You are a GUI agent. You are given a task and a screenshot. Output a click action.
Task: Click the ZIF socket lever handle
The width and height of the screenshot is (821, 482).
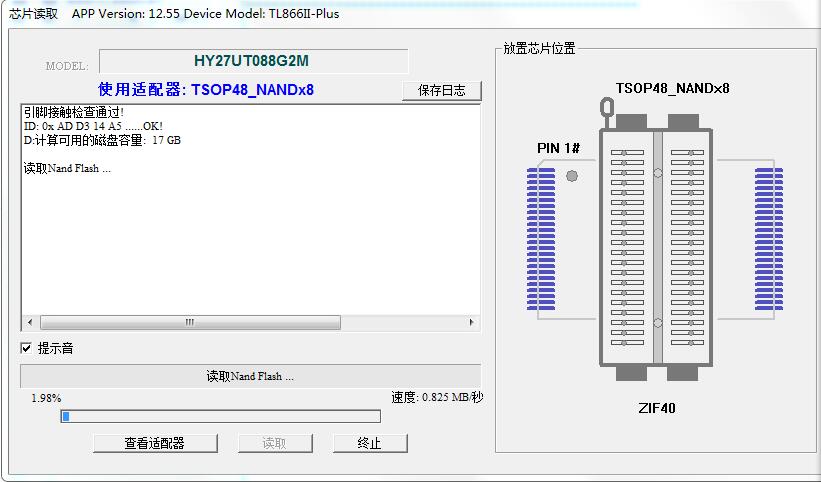coord(605,107)
